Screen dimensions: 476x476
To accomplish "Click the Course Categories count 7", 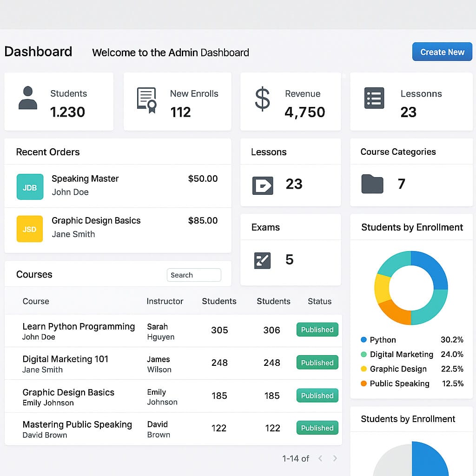I will (401, 184).
